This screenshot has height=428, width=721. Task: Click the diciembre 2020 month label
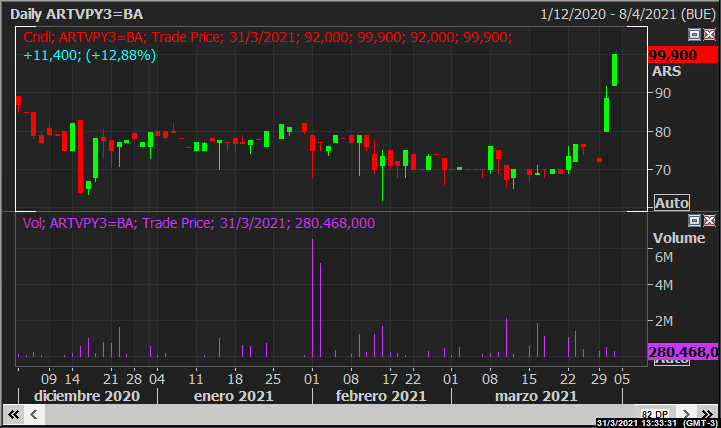[x=87, y=396]
